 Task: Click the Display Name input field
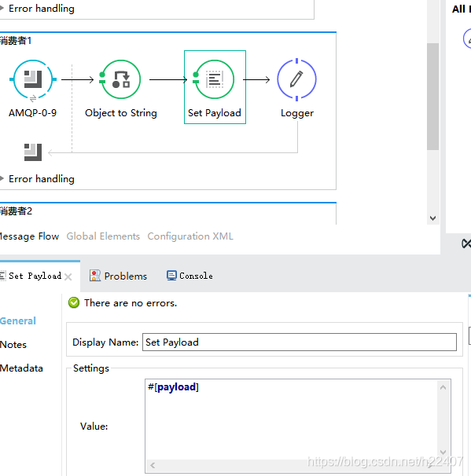(x=300, y=342)
